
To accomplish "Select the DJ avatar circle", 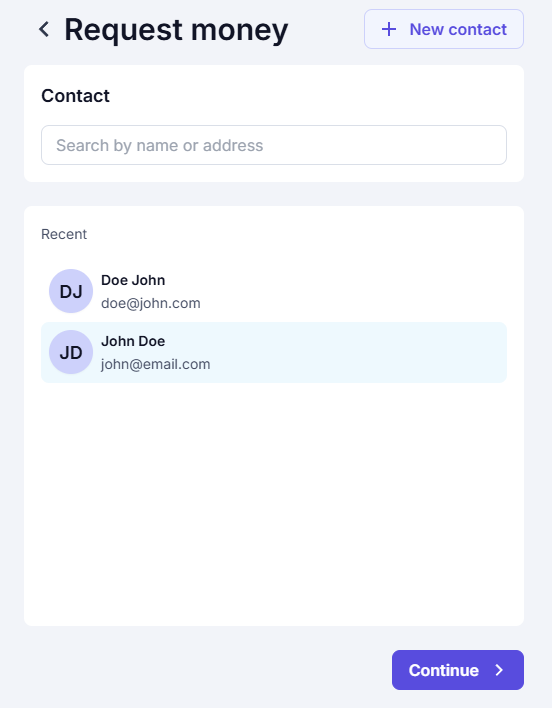I will point(71,291).
